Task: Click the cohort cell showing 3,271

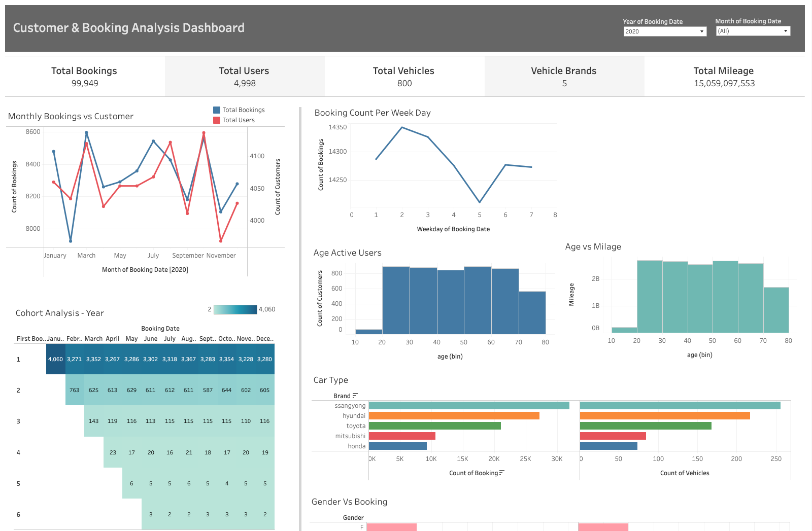Action: tap(75, 359)
